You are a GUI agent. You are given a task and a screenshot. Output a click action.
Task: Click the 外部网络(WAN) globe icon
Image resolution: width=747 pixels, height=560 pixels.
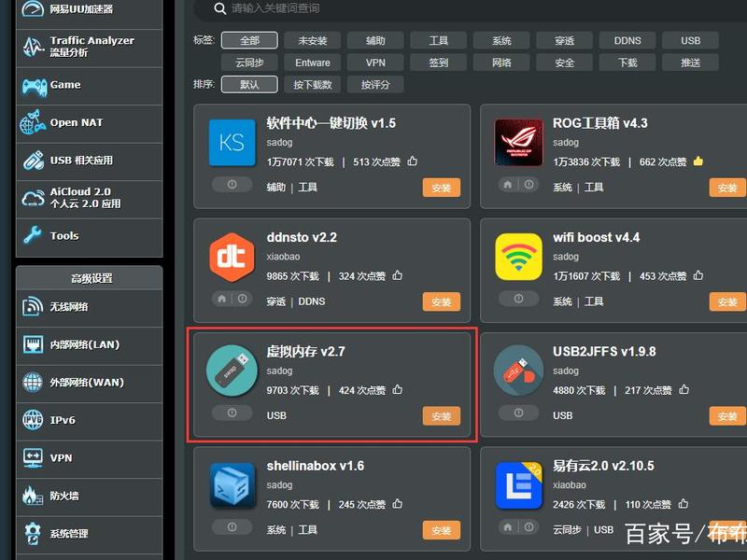click(33, 382)
